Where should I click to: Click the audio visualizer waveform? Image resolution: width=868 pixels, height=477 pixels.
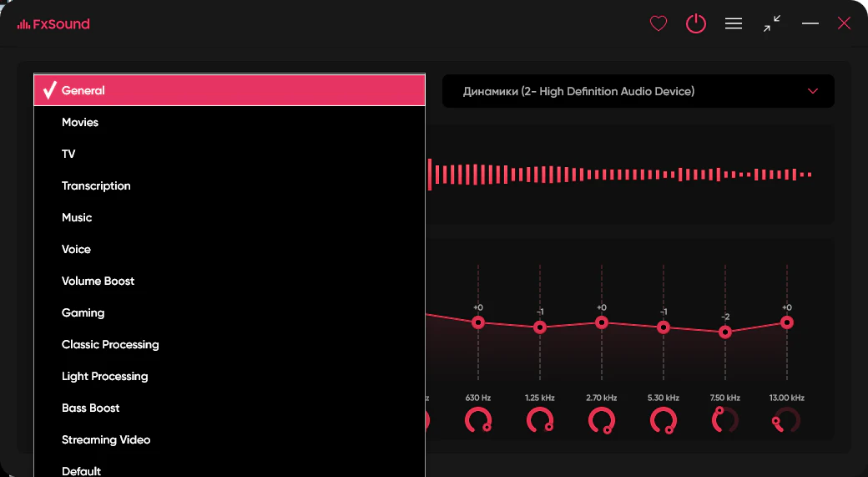tap(619, 175)
